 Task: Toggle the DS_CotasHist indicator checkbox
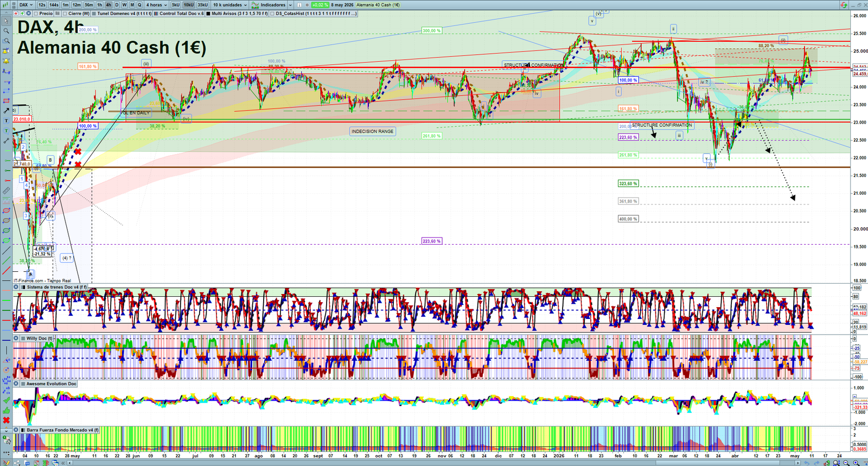point(272,14)
